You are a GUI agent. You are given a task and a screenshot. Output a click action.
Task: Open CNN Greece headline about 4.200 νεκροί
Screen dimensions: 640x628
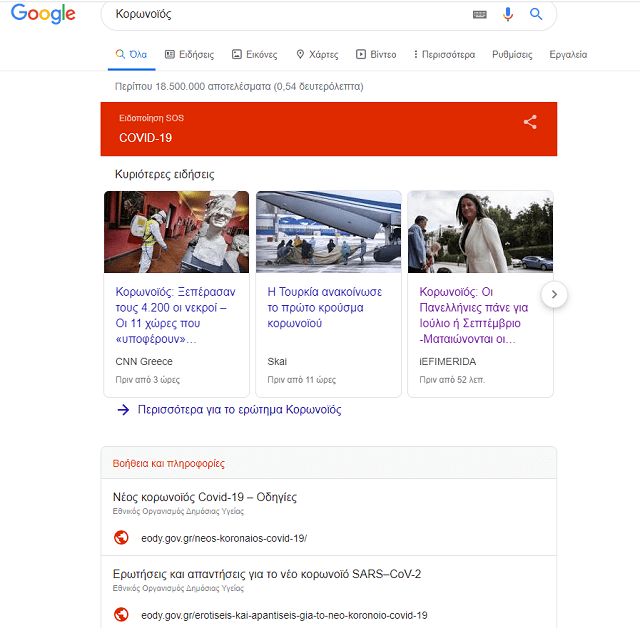pyautogui.click(x=176, y=315)
